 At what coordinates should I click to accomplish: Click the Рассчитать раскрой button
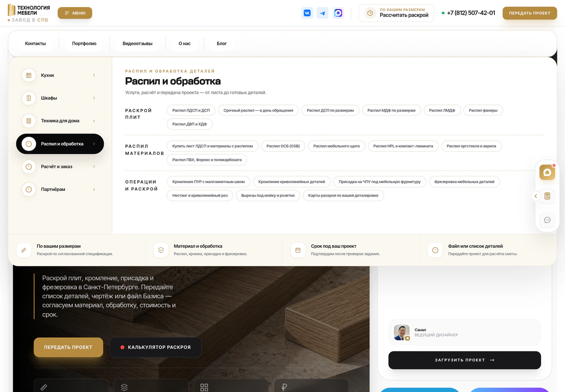(396, 13)
